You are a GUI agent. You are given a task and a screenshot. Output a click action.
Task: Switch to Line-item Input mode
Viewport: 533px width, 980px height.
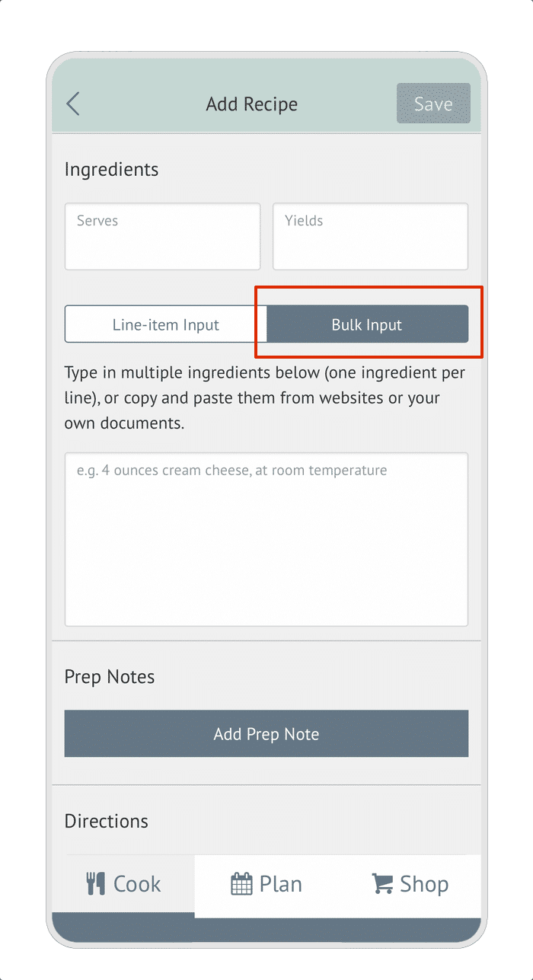click(x=166, y=324)
